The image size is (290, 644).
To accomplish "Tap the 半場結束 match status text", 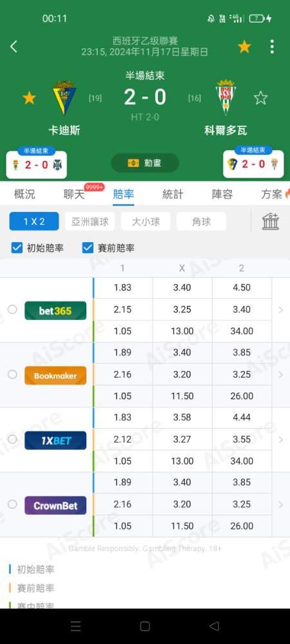I will pos(145,75).
